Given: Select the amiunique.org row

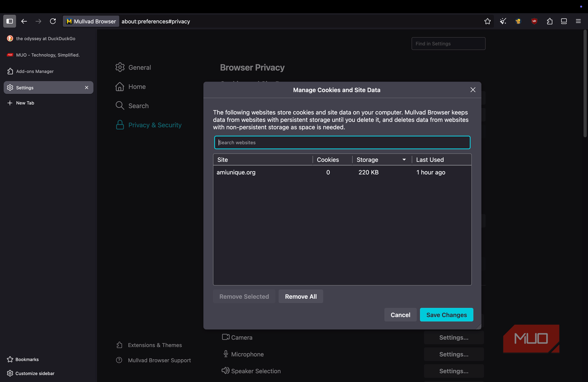Looking at the screenshot, I should click(x=342, y=172).
